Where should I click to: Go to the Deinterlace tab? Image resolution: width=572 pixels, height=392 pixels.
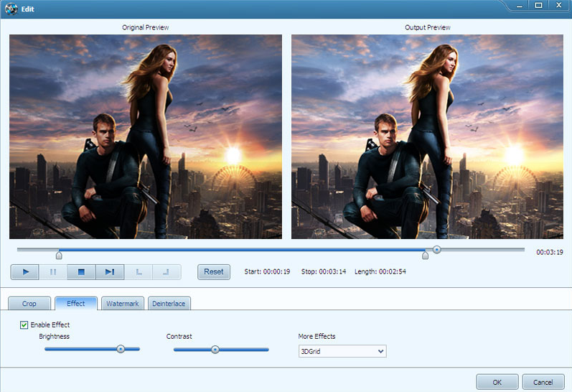click(x=169, y=304)
